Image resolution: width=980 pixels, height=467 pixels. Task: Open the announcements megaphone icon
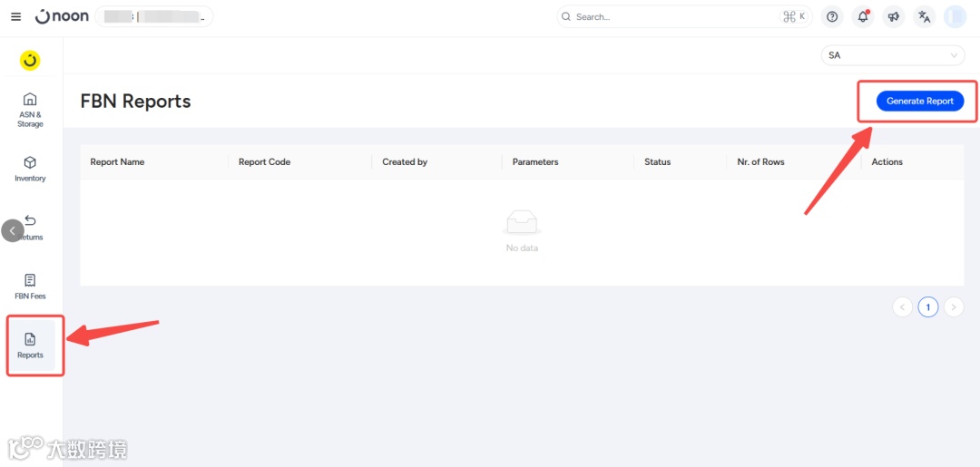894,17
